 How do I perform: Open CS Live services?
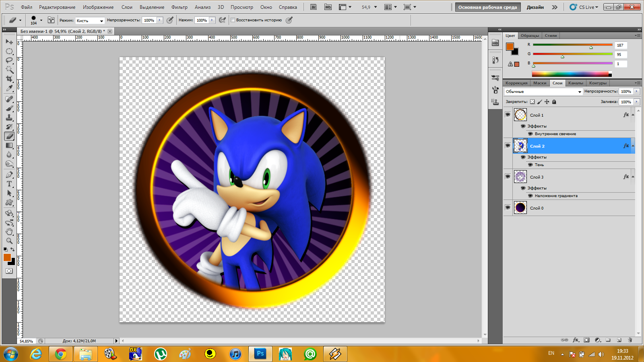click(x=584, y=7)
